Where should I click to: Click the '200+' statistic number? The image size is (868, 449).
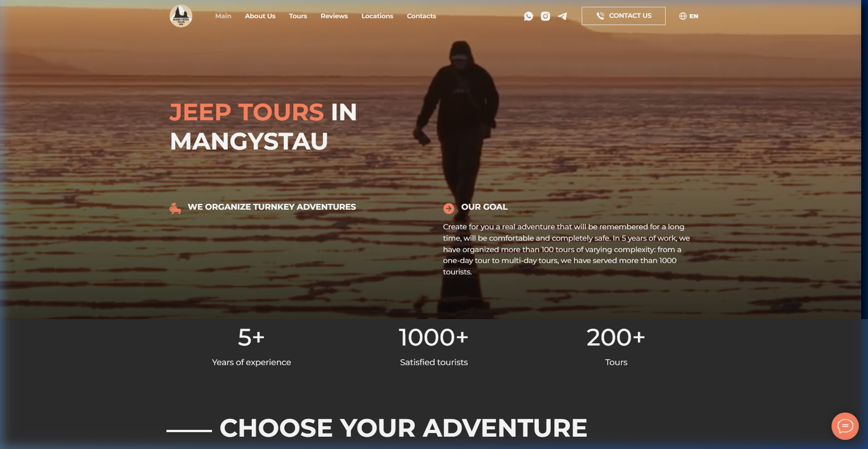(x=616, y=338)
